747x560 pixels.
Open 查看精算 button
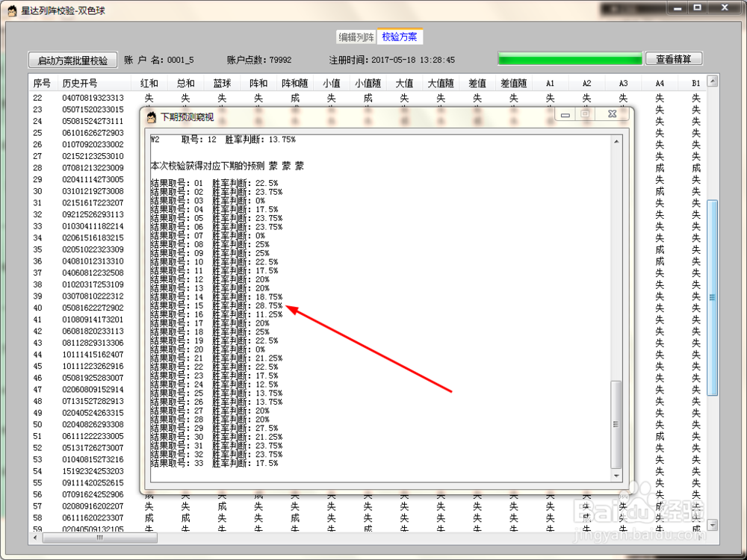coord(673,59)
